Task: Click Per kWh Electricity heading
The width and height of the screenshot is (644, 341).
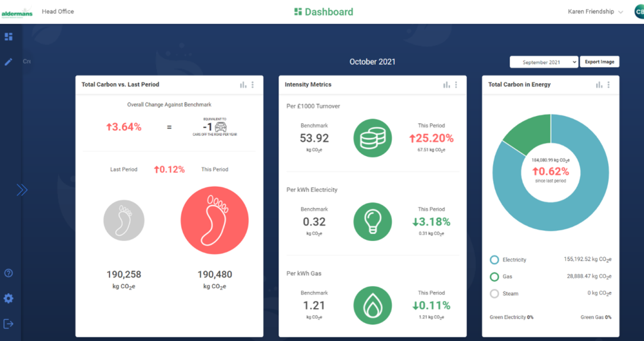Action: pyautogui.click(x=312, y=190)
